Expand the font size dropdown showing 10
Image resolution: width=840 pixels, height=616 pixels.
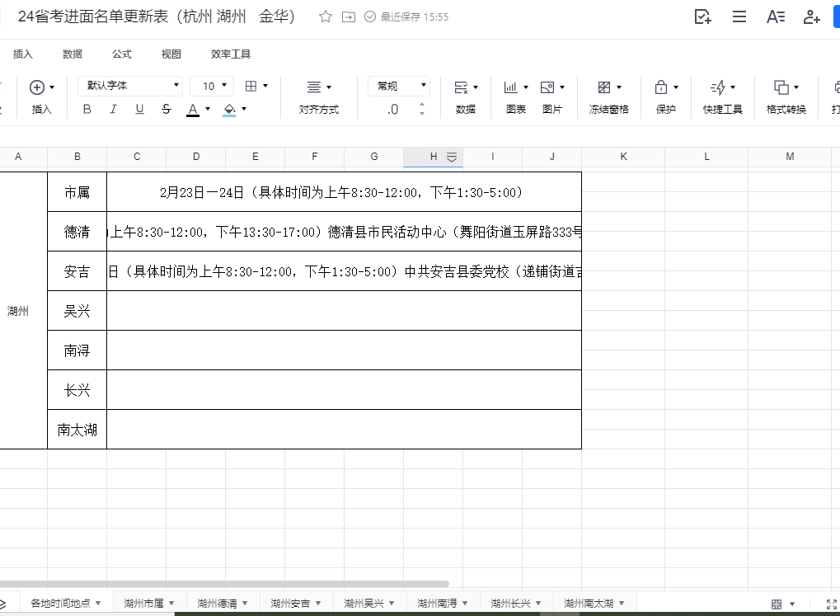coord(212,86)
